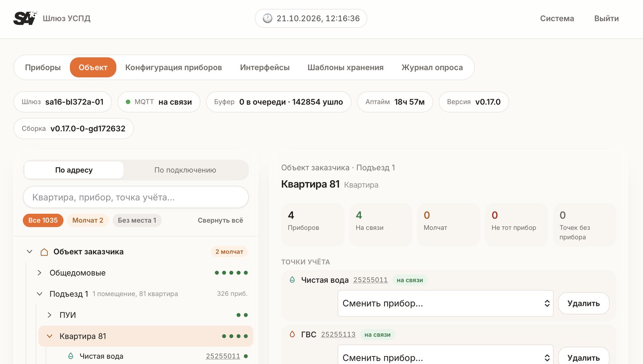
Task: Switch to По подключению view
Action: tap(185, 170)
